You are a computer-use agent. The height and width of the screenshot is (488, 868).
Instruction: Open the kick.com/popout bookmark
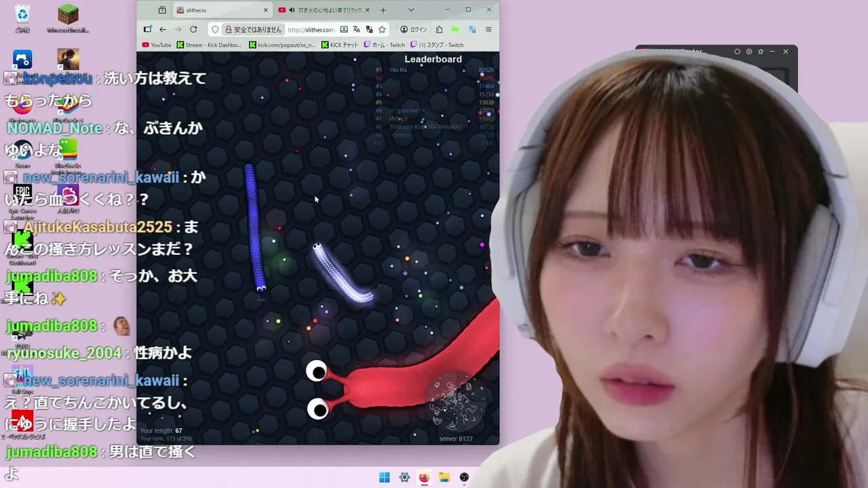tap(282, 45)
